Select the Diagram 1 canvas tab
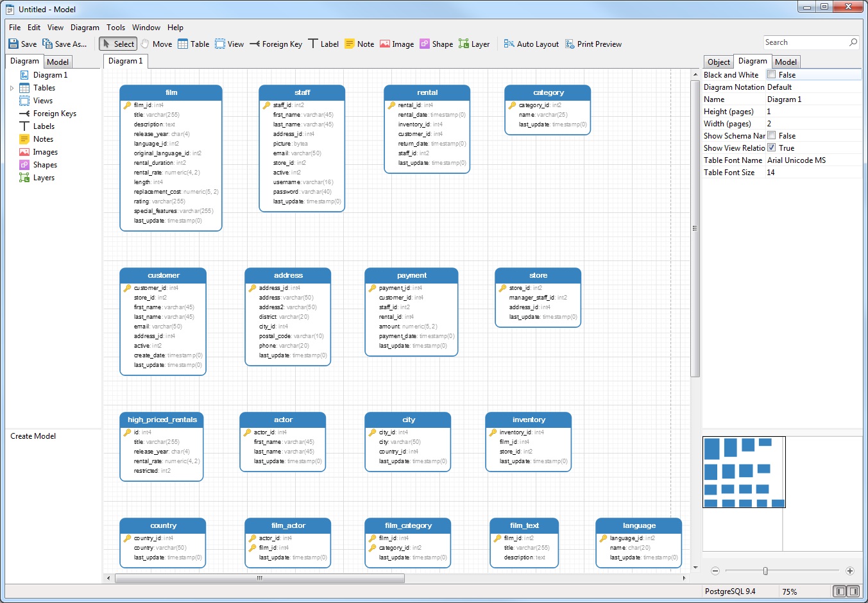 (126, 61)
